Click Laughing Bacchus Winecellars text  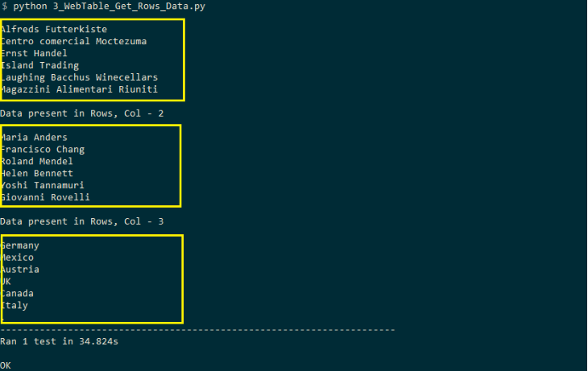click(79, 77)
